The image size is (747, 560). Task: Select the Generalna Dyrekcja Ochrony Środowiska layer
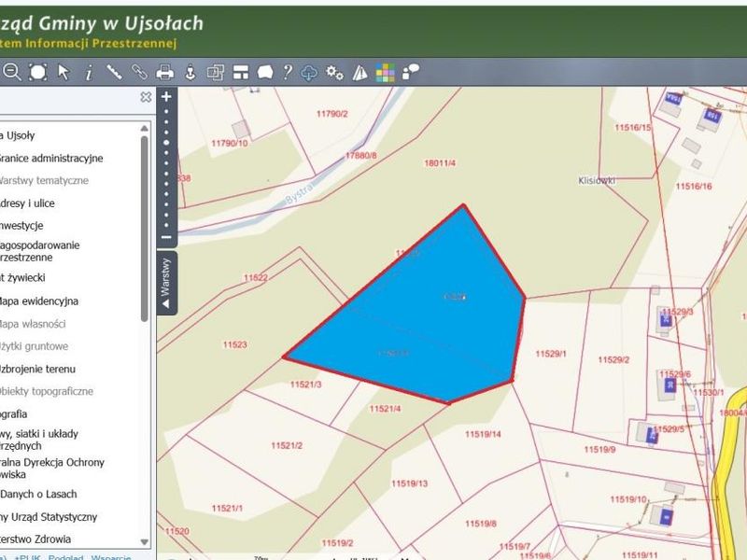[x=52, y=469]
